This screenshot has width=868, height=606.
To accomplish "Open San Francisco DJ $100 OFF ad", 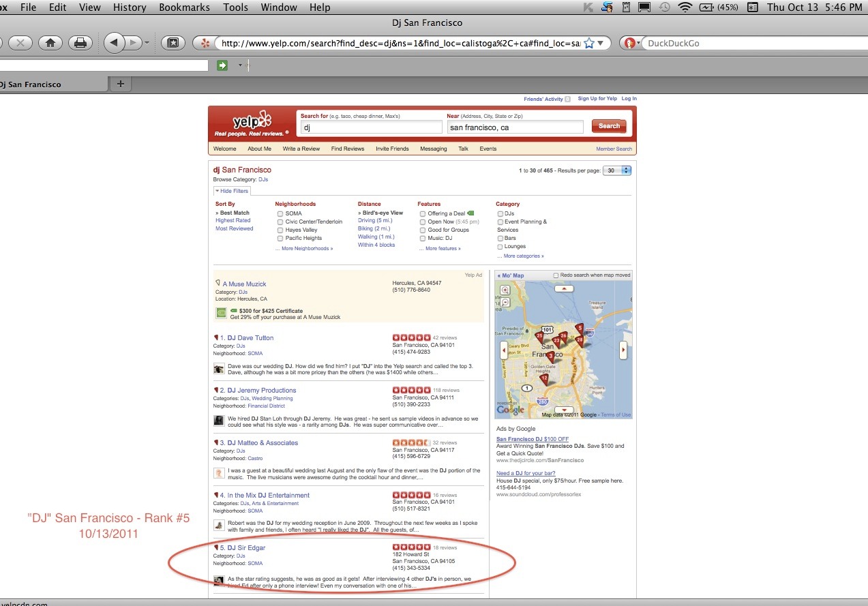I will [533, 439].
